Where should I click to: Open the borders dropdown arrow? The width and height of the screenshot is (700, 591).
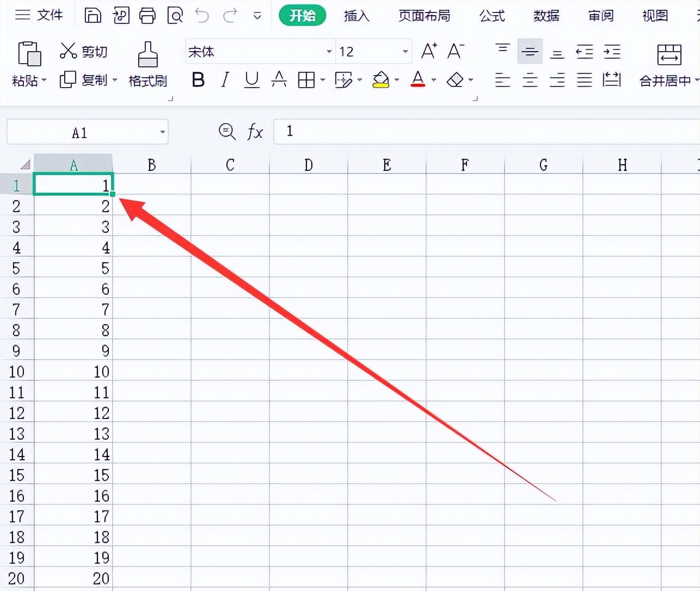coord(323,81)
